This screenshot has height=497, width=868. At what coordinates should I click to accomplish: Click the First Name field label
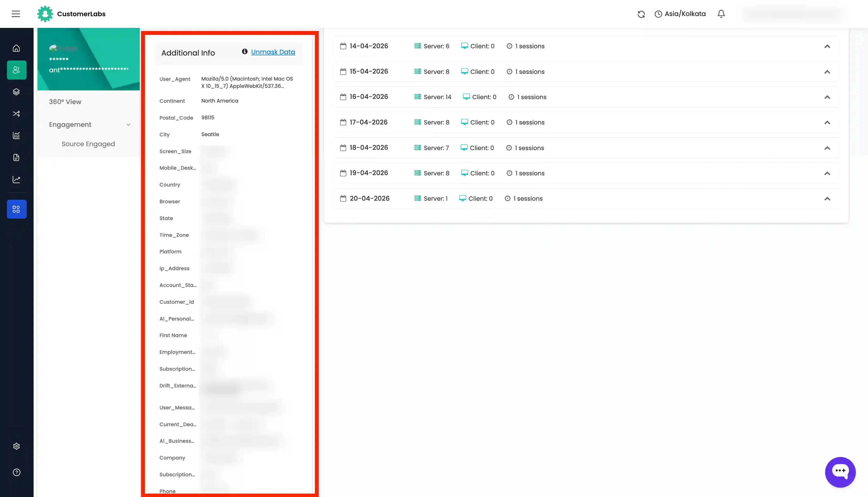pos(173,335)
